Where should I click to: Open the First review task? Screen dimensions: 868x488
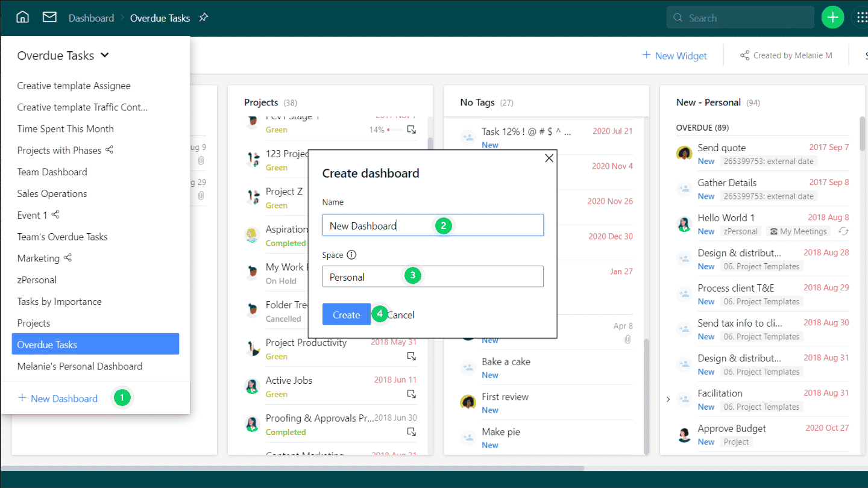click(x=505, y=396)
